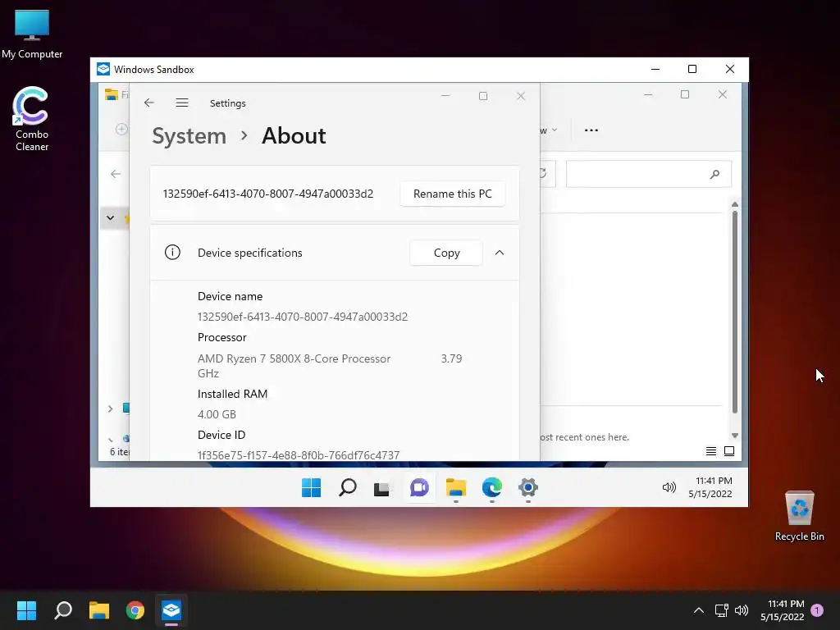Open sandbox taskbar Search
This screenshot has width=840, height=630.
coord(348,487)
